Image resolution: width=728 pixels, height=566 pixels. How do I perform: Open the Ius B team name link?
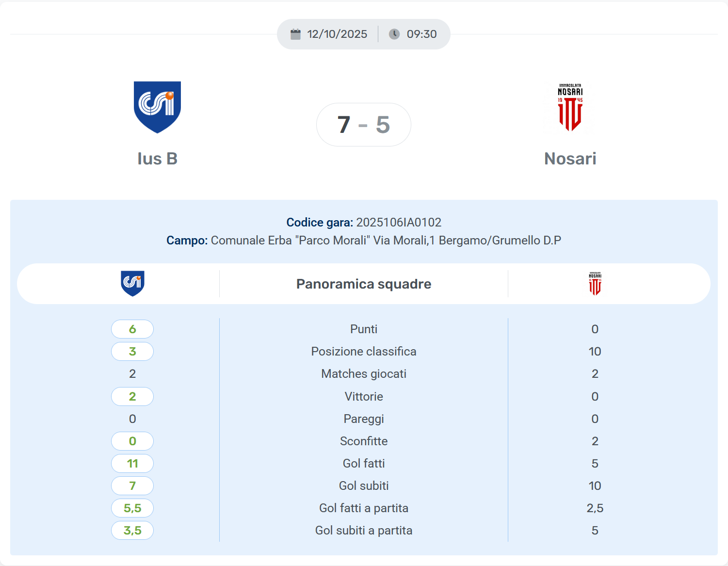click(157, 159)
